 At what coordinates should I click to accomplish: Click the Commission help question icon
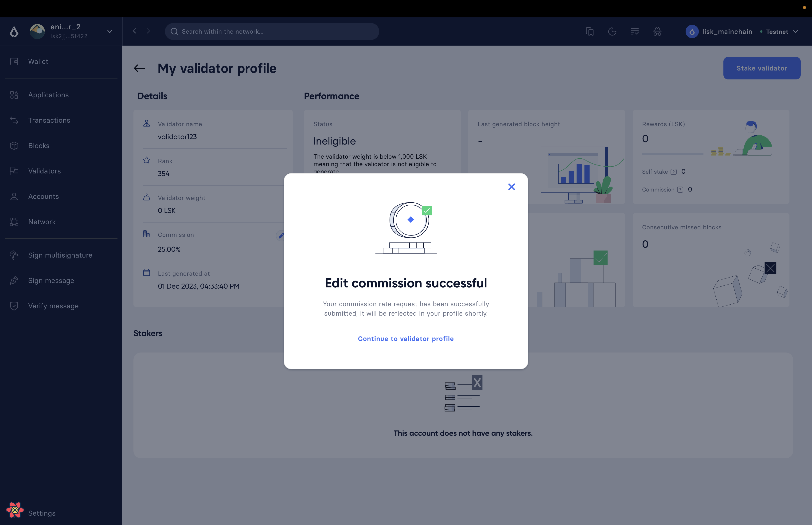click(680, 190)
